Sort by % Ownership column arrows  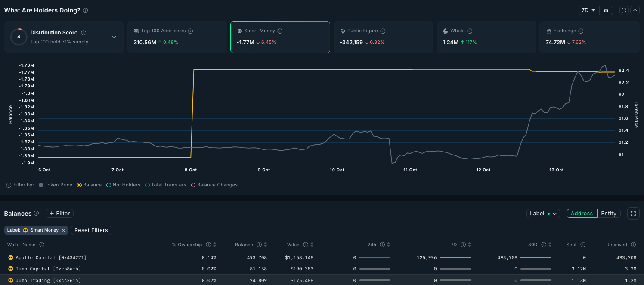pos(215,245)
